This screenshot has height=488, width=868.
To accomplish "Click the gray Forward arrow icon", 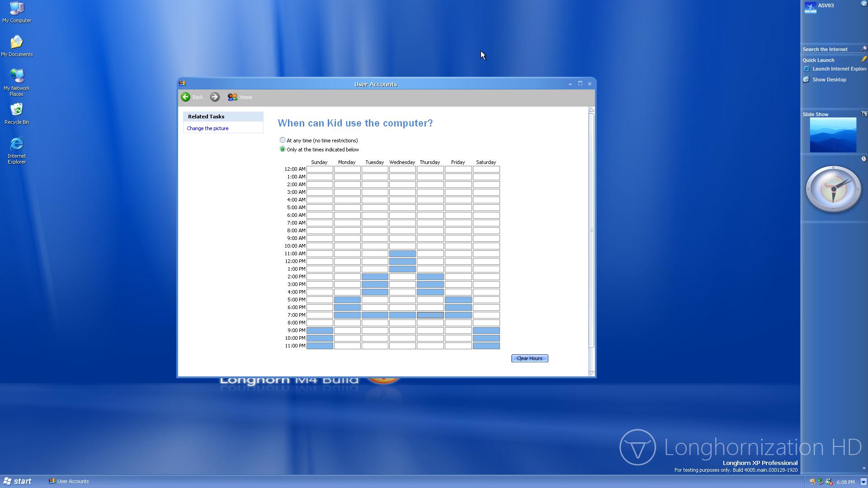I will [x=215, y=97].
